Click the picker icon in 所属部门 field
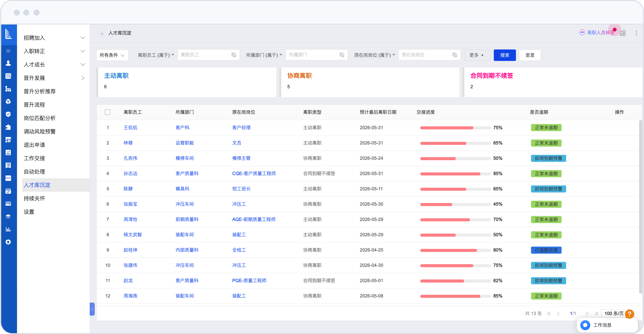This screenshot has height=334, width=644. click(342, 55)
